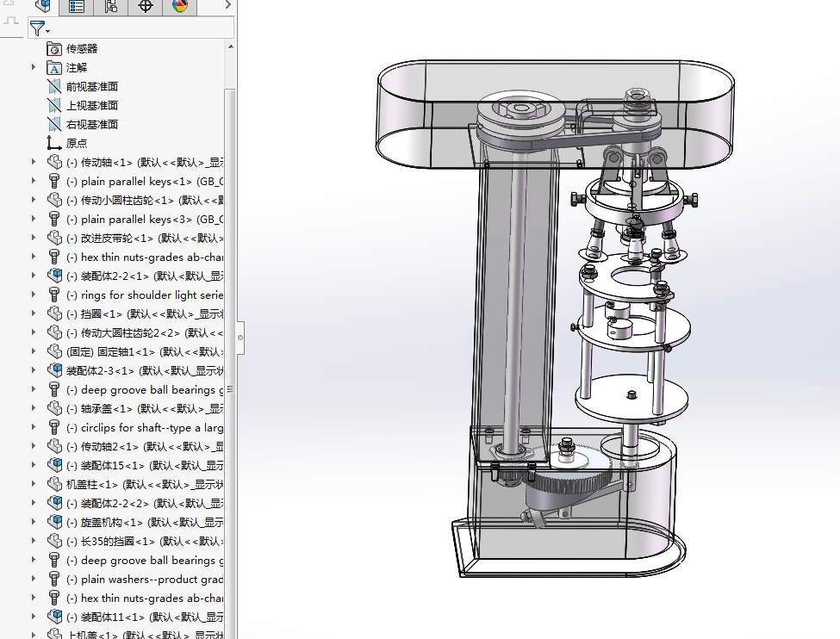Select the 传动小圆柱齿轮<1> part icon
The height and width of the screenshot is (639, 840).
[54, 201]
